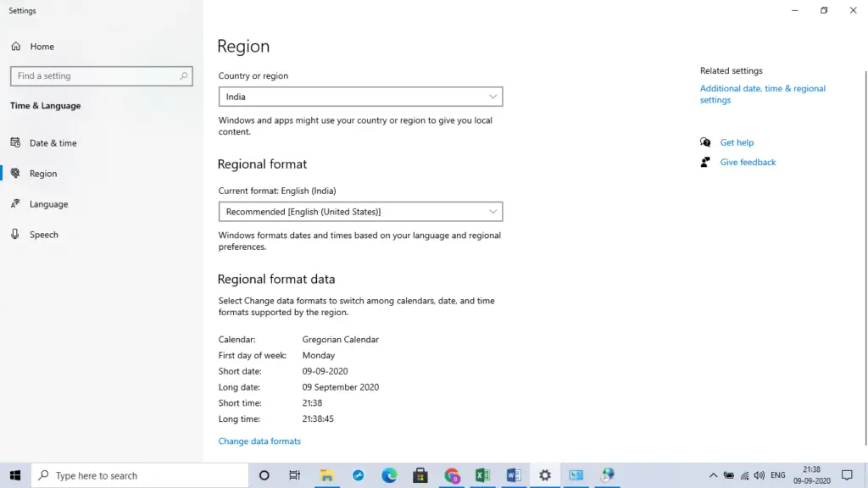Click the Find a setting search box
The width and height of the screenshot is (868, 488).
tap(102, 75)
